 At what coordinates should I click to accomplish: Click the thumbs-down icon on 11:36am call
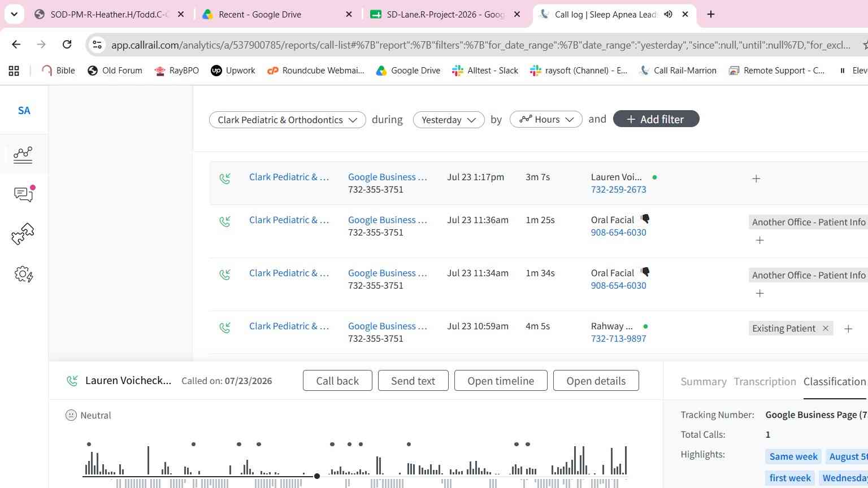(645, 219)
